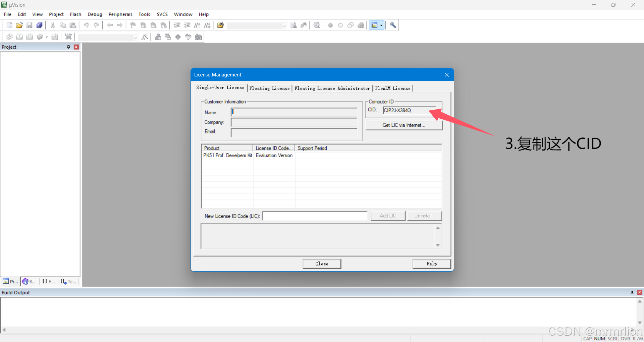Click the Close button in License Management

[x=322, y=264]
